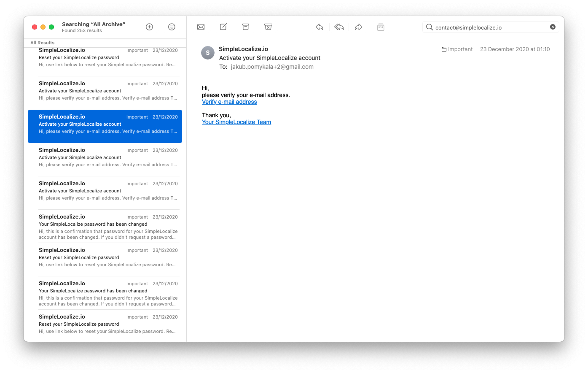588x373 pixels.
Task: Open the Verify e-mail address link
Action: [x=229, y=102]
